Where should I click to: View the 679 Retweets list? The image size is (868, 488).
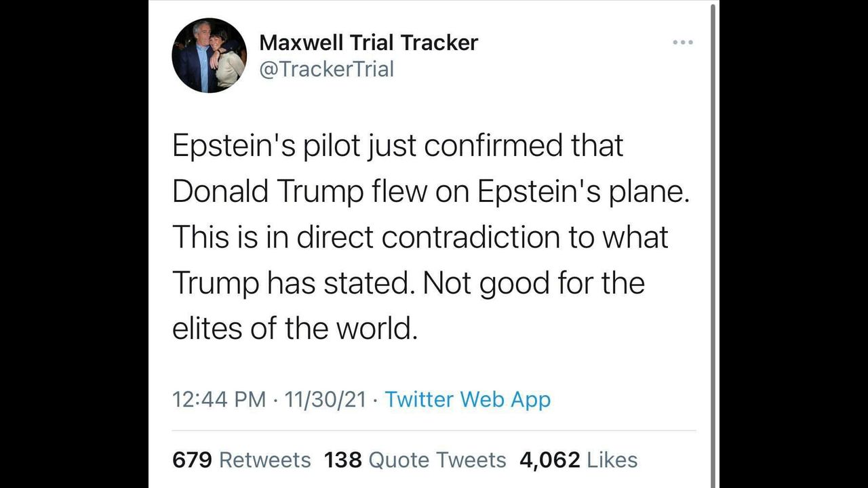tap(241, 460)
